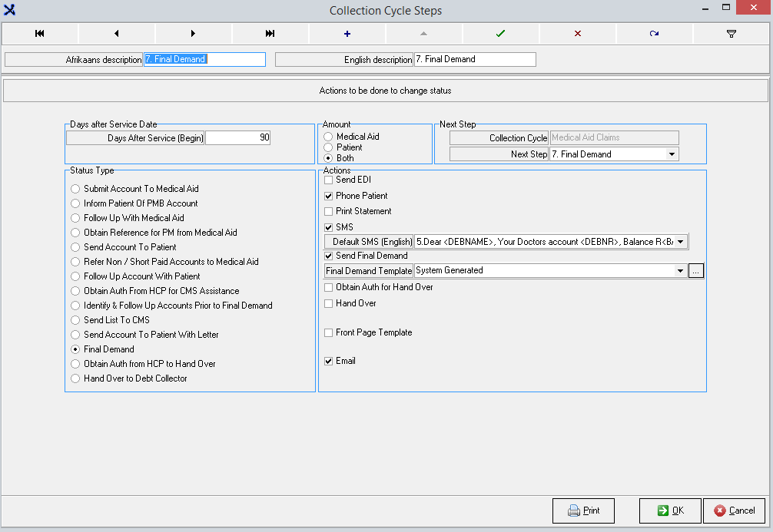
Task: Choose Hand Over to Debt Collector status
Action: 75,378
